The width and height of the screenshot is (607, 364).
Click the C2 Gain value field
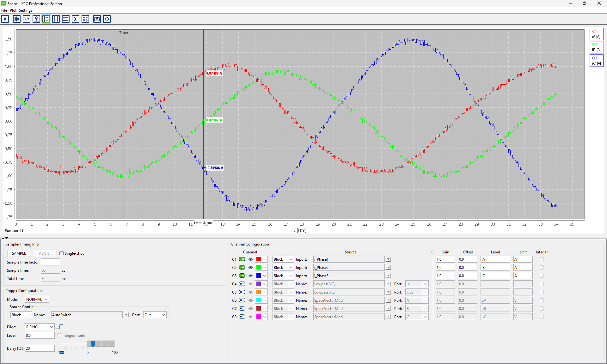[x=445, y=267]
